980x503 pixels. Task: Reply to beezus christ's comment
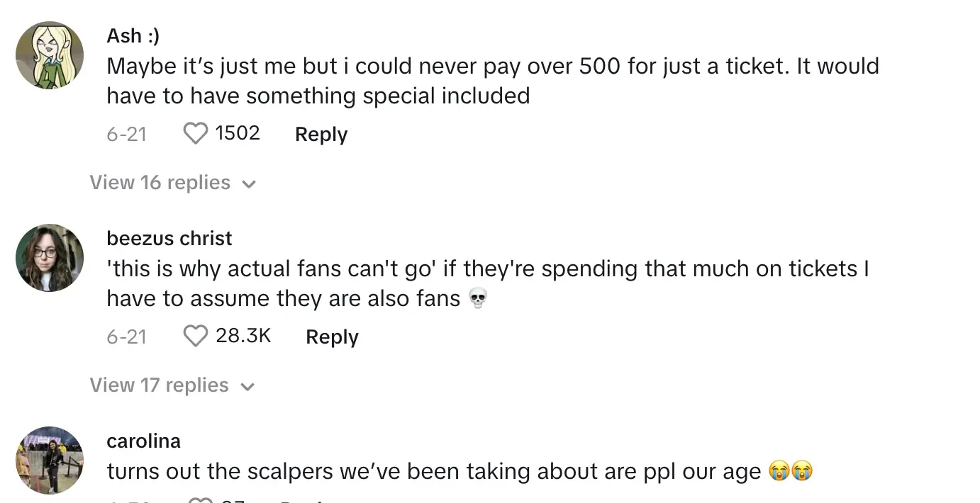point(332,337)
